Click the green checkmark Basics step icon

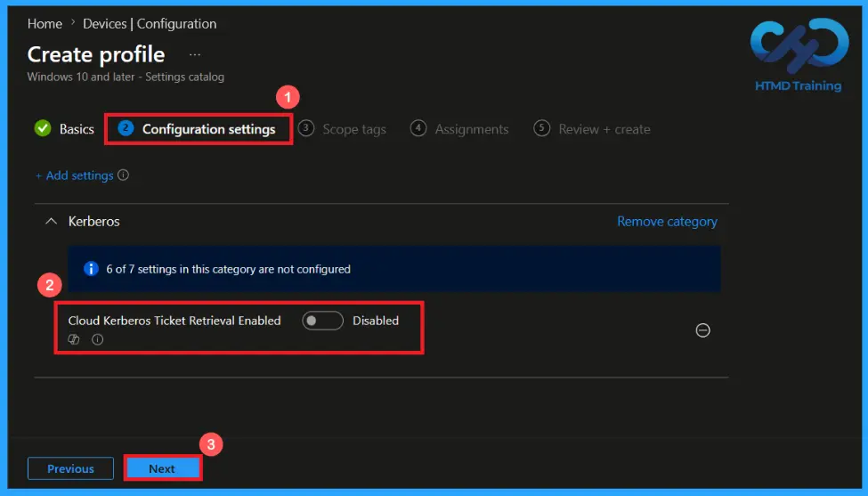(x=43, y=128)
